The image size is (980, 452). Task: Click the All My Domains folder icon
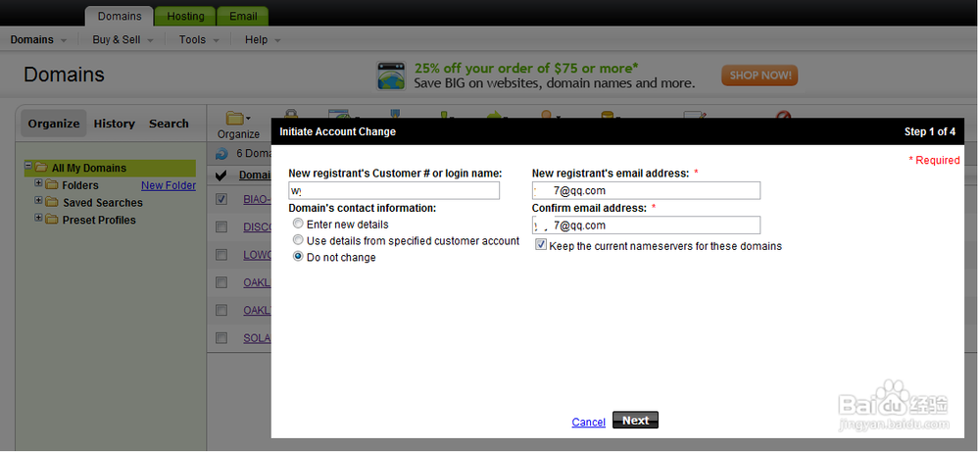click(41, 168)
